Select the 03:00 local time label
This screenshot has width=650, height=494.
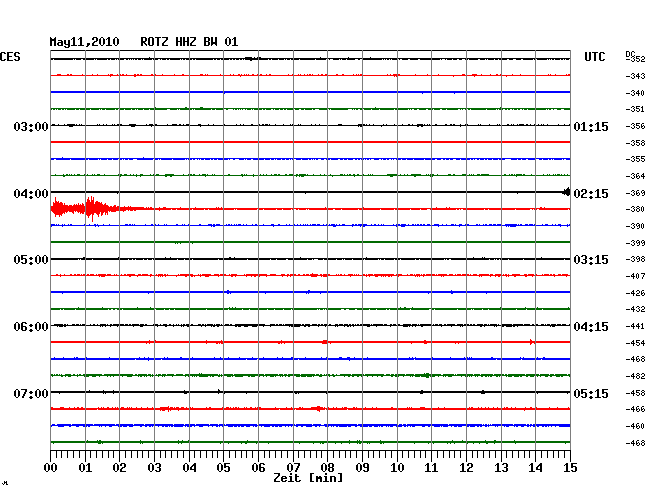coord(31,126)
